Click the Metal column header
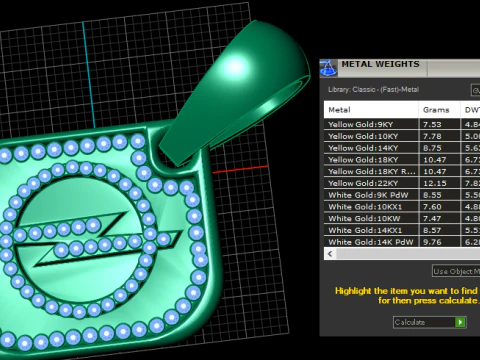Viewport: 480px width, 360px height. click(371, 110)
